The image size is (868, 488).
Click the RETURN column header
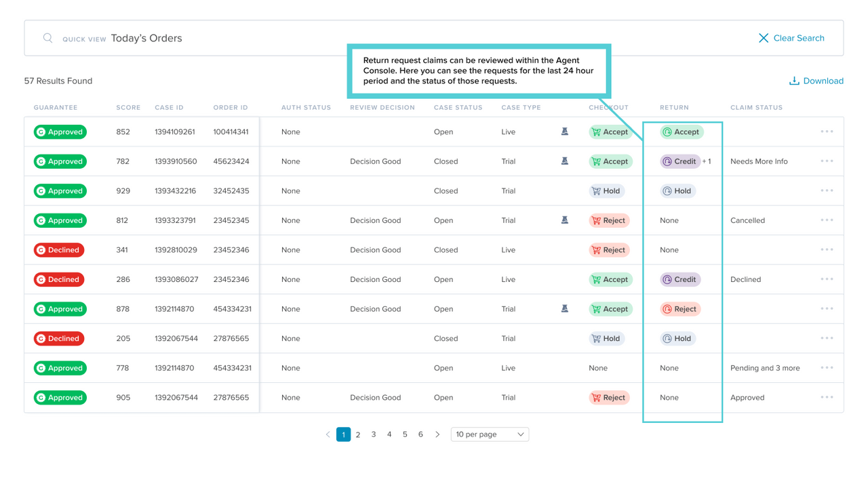point(674,107)
